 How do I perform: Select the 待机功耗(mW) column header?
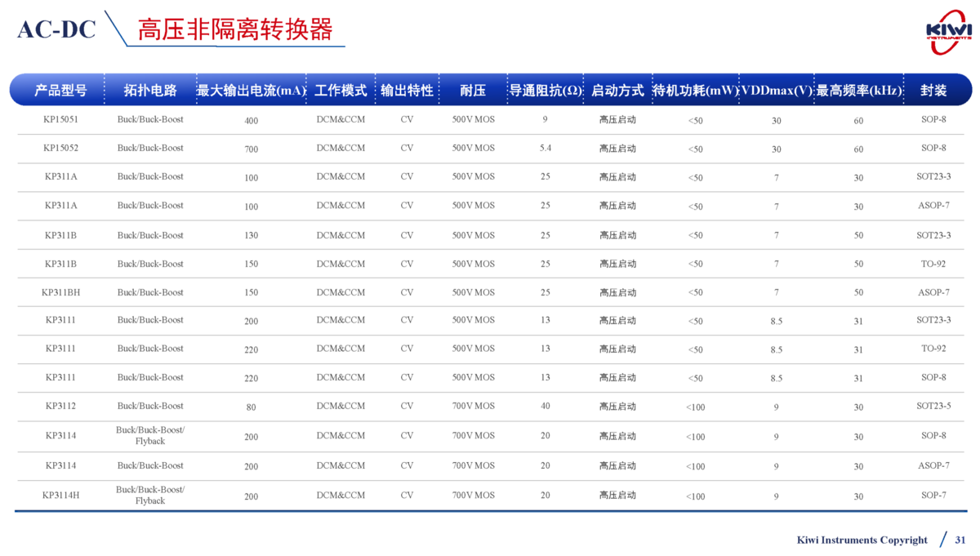[x=695, y=91]
